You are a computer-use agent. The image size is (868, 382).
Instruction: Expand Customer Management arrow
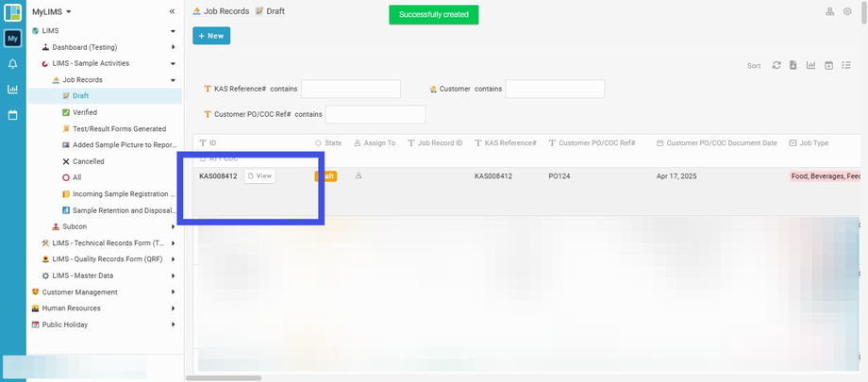(174, 291)
